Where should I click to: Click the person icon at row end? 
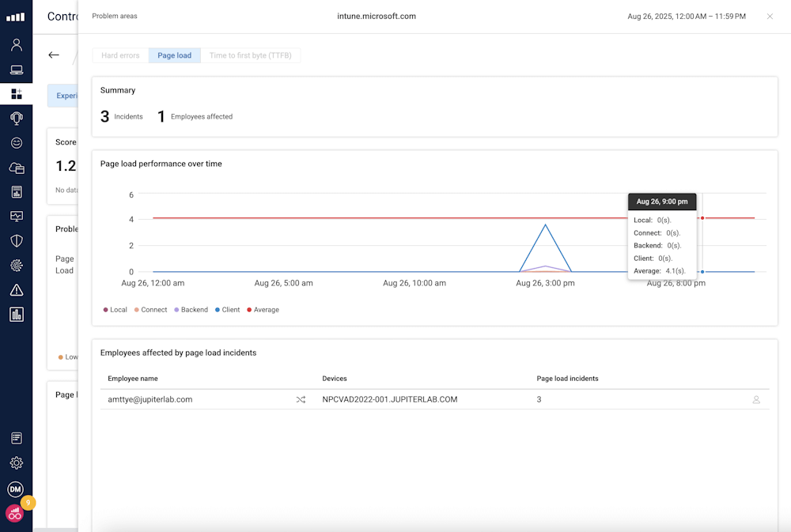[756, 400]
